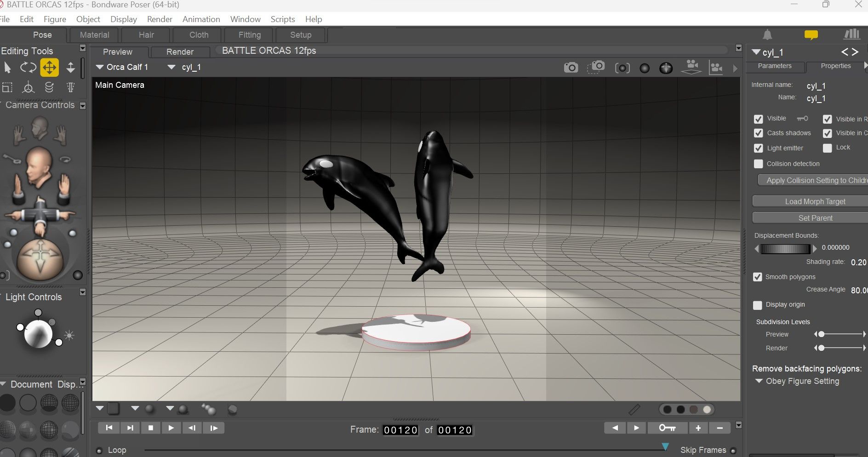Open the Orca Calf 1 figure dropdown

click(122, 67)
